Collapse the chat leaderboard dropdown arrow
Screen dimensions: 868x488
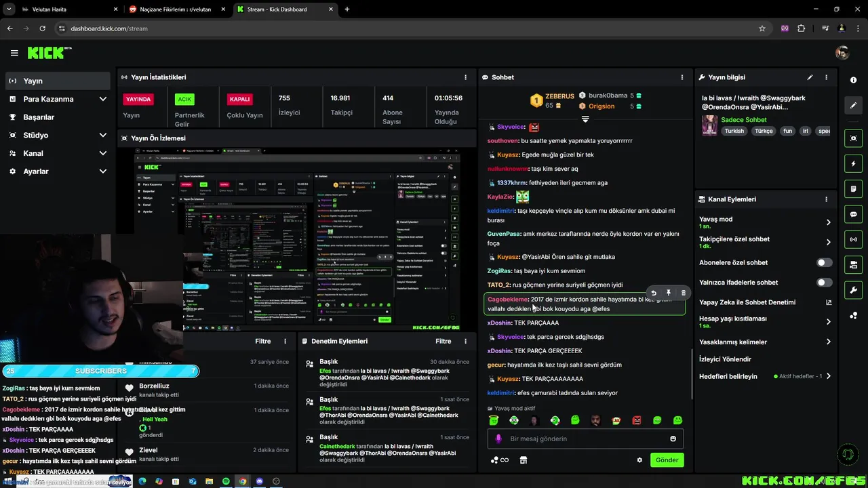[585, 119]
